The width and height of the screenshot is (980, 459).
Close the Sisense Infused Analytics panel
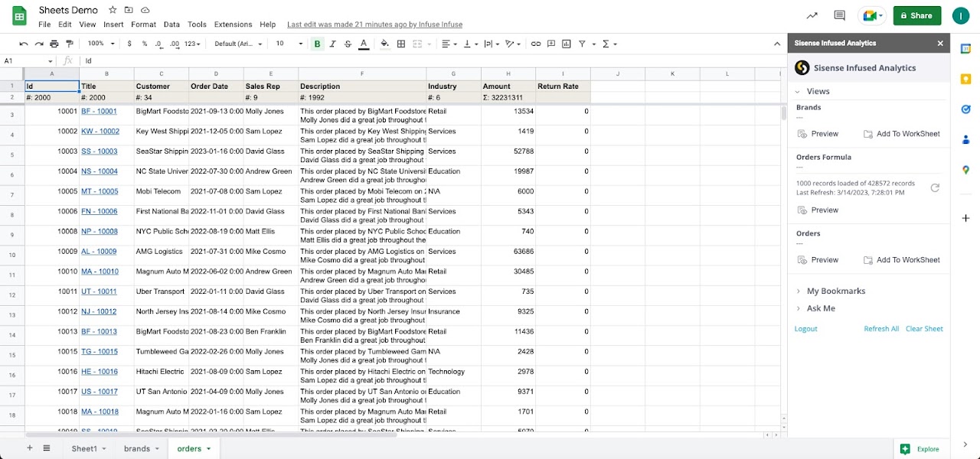tap(940, 44)
